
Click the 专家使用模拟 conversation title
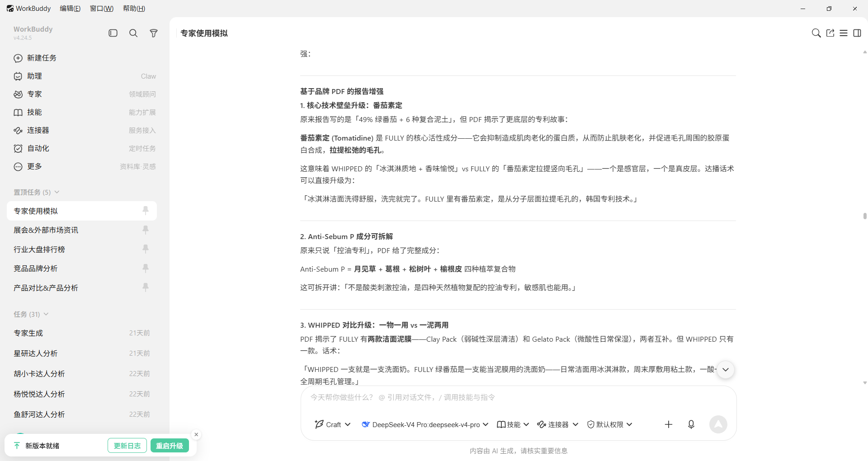point(204,33)
